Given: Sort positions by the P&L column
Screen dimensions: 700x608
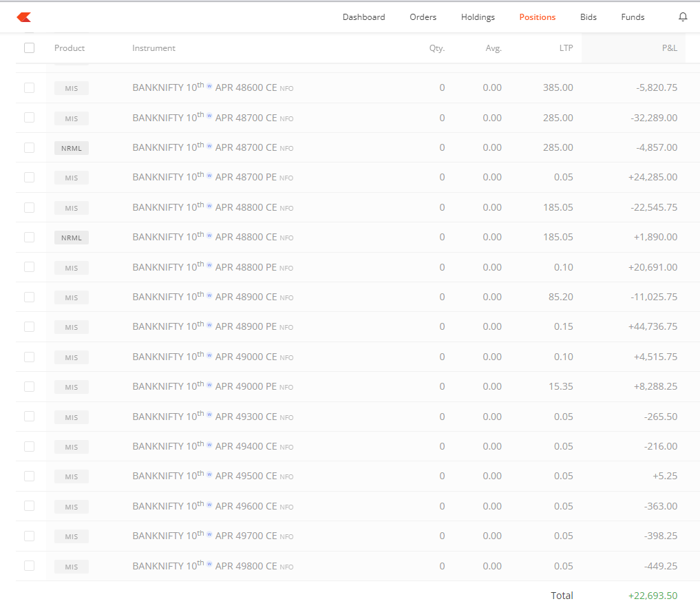Looking at the screenshot, I should (x=668, y=48).
